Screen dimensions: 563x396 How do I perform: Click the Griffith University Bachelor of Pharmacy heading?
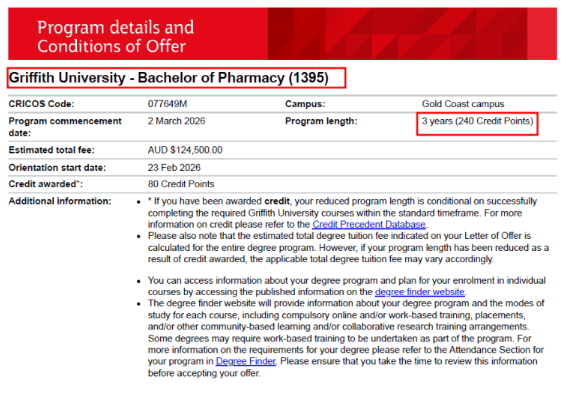tap(169, 78)
